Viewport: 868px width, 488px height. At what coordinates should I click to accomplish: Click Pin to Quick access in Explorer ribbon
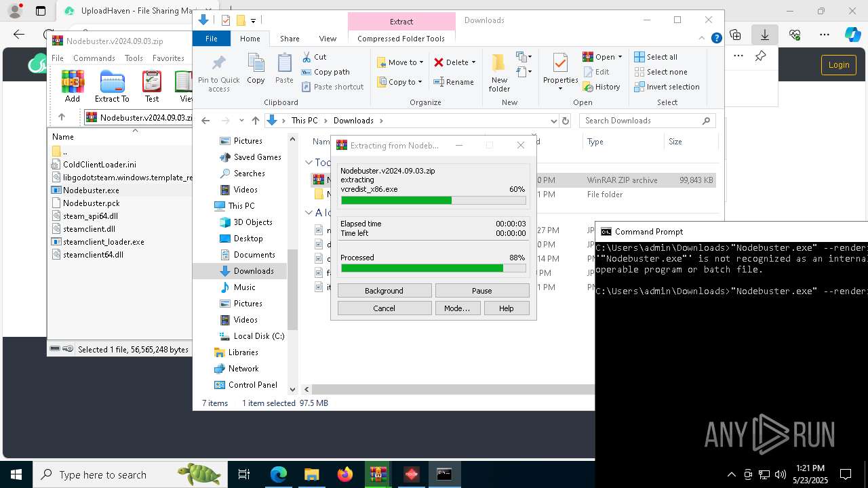coord(218,74)
